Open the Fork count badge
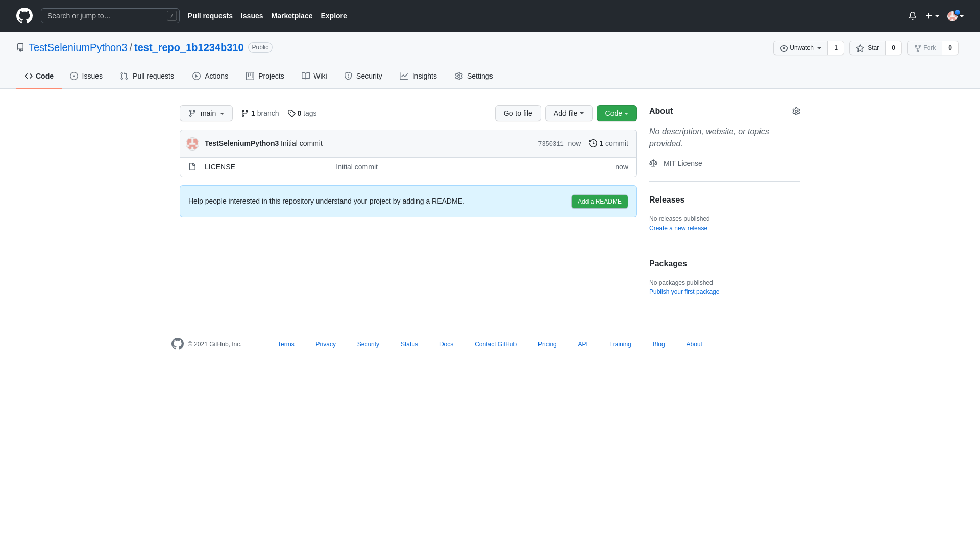The height and width of the screenshot is (551, 980). [x=950, y=48]
